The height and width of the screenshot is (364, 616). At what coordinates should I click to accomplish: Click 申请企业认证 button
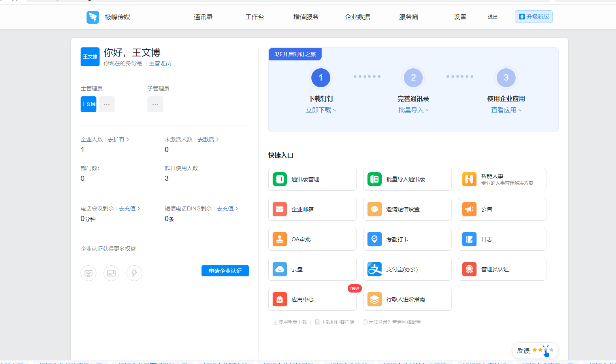click(225, 271)
